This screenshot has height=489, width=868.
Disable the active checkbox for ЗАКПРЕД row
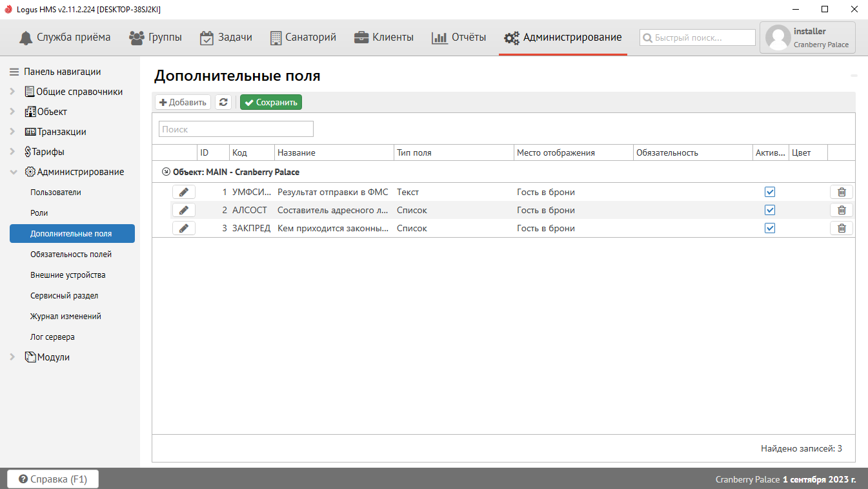[x=769, y=228]
